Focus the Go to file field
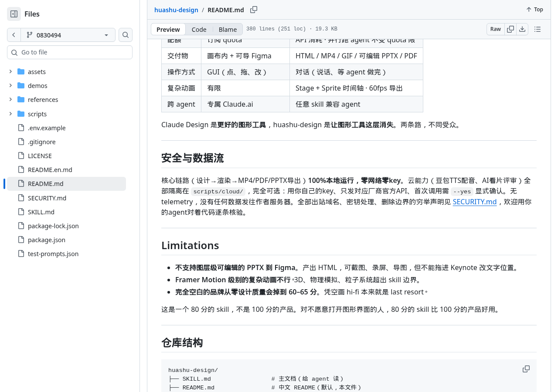The height and width of the screenshot is (392, 558). pyautogui.click(x=70, y=52)
